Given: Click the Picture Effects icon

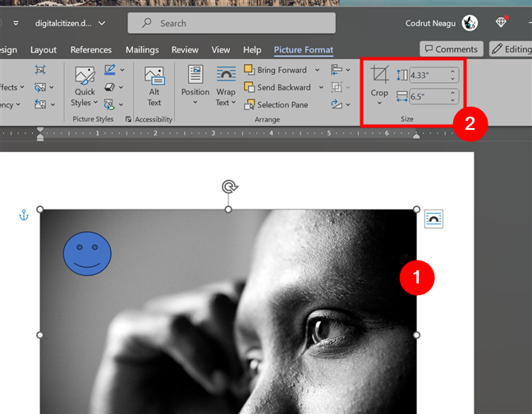Looking at the screenshot, I should [109, 87].
